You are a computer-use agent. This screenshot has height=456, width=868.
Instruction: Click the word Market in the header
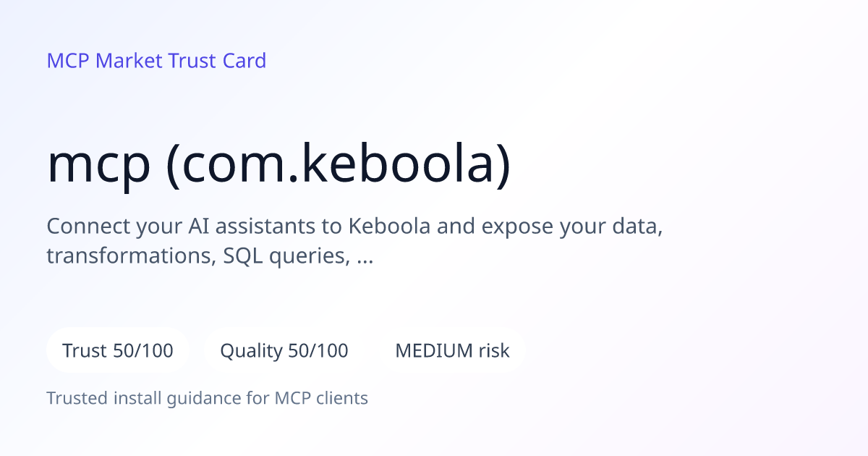click(129, 60)
